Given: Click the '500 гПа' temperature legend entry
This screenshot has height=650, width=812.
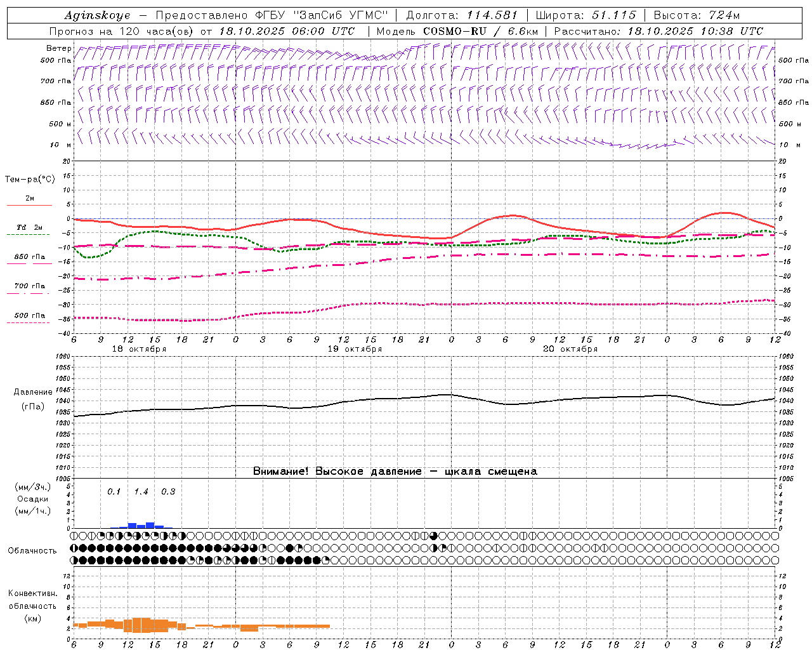Looking at the screenshot, I should point(29,315).
